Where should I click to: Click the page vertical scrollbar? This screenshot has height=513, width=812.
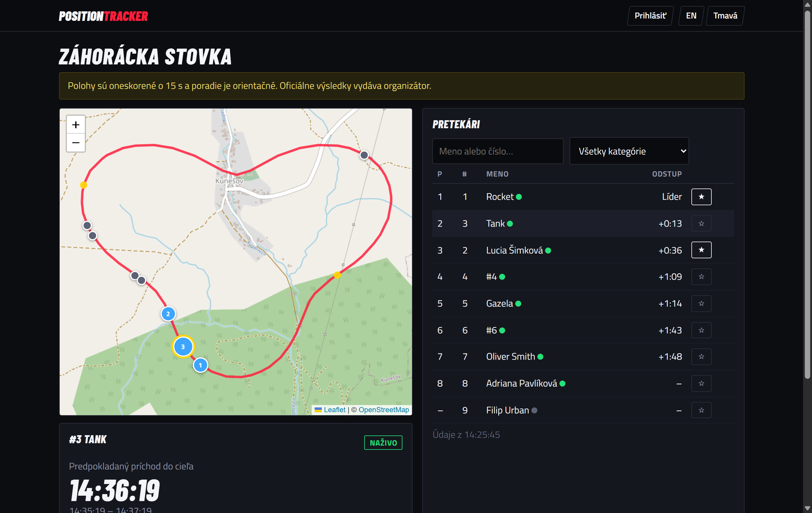pos(808,195)
